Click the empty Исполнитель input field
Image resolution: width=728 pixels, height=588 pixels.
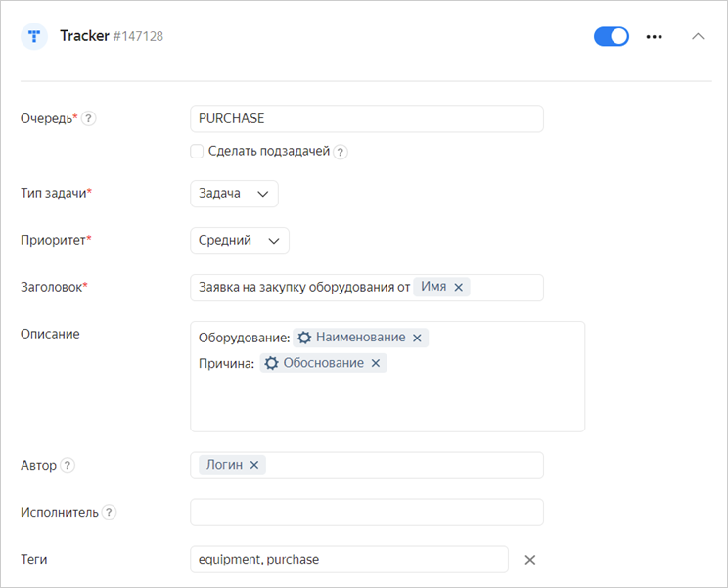[x=366, y=512]
